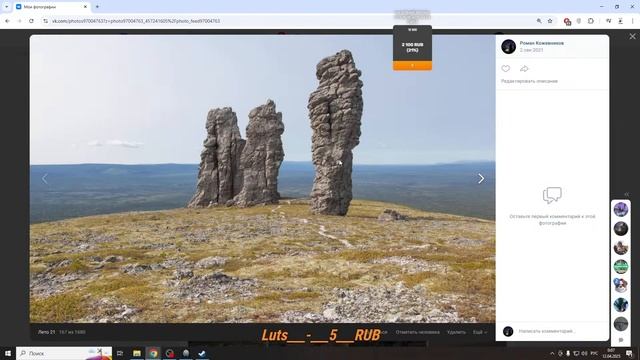
Task: Expand the Ещё dropdown under the photo
Action: tap(480, 332)
